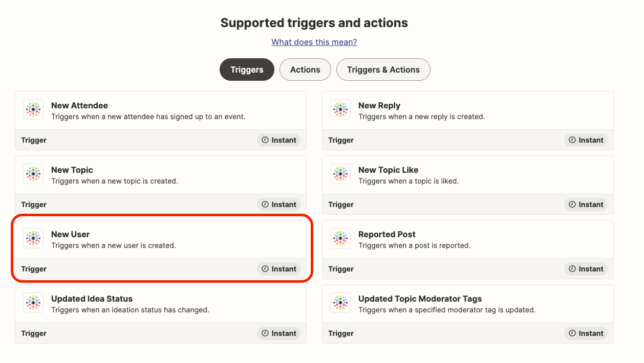Click the New Topic Like app icon
The height and width of the screenshot is (363, 644).
click(340, 174)
